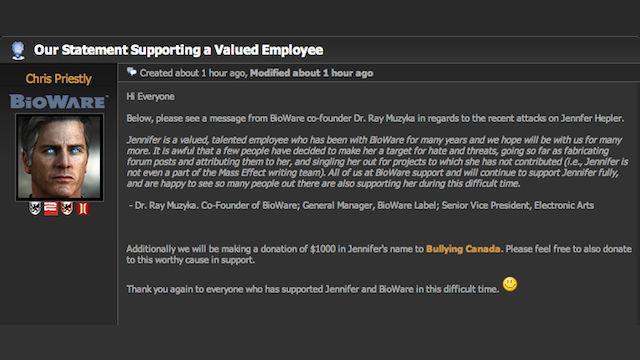This screenshot has height=360, width=640.
Task: Click the red Mass Effect 2 badge
Action: pyautogui.click(x=51, y=209)
